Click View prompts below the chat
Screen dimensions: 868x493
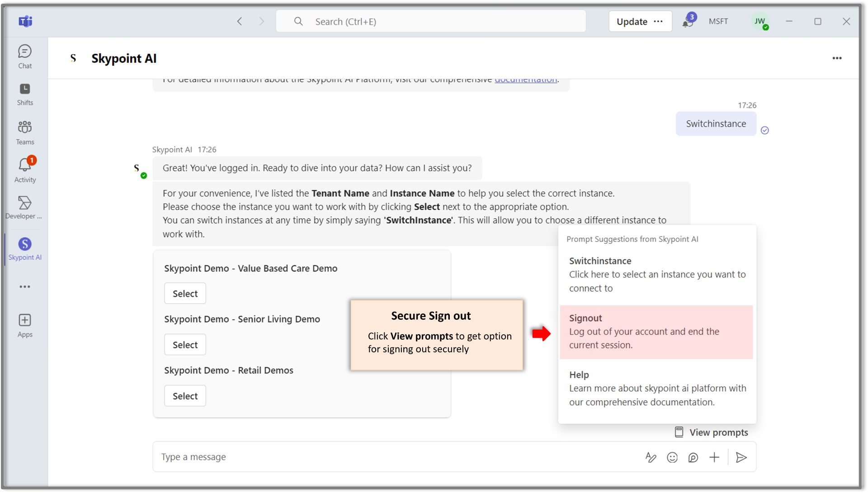click(712, 432)
